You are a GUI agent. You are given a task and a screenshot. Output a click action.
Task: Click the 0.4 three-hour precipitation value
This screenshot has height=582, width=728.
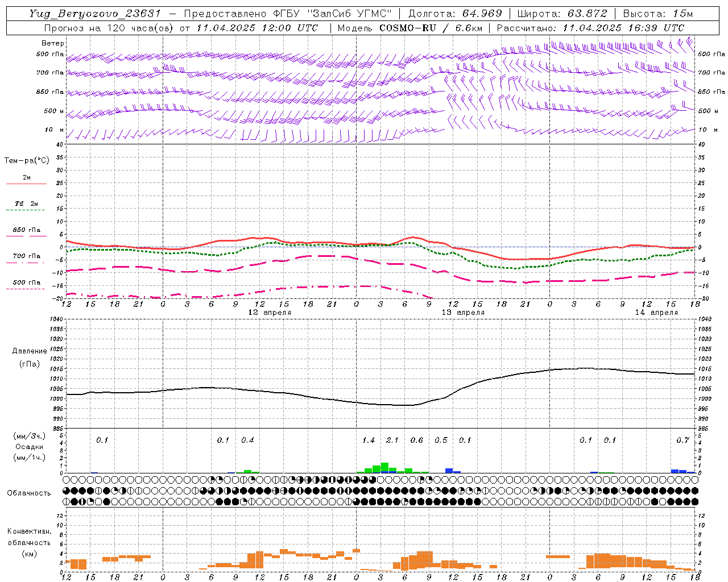(x=247, y=440)
